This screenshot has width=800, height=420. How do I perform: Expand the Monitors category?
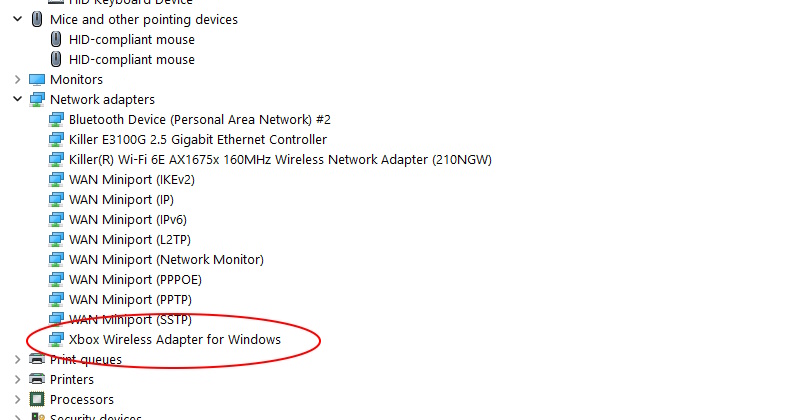point(17,80)
